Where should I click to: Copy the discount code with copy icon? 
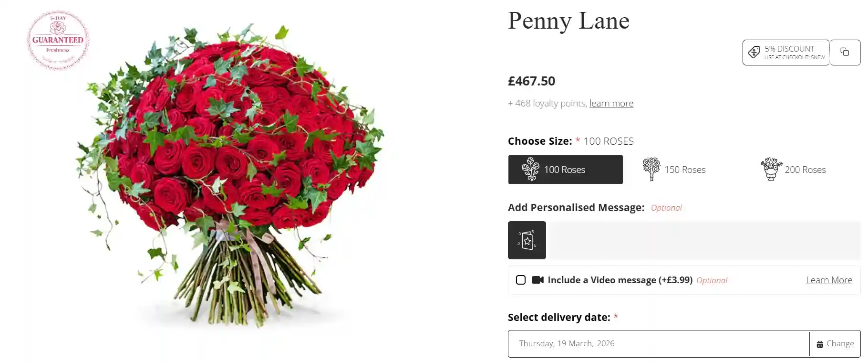pos(845,52)
